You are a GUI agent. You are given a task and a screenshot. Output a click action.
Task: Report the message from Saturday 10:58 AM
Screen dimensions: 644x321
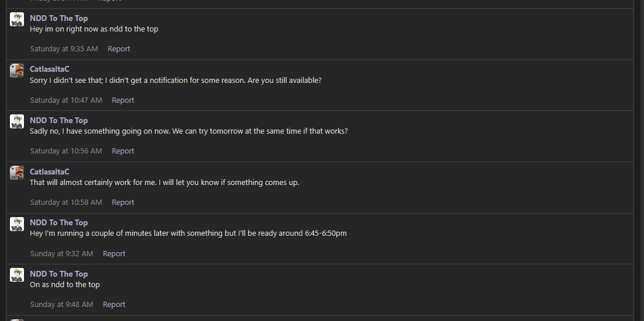[123, 203]
